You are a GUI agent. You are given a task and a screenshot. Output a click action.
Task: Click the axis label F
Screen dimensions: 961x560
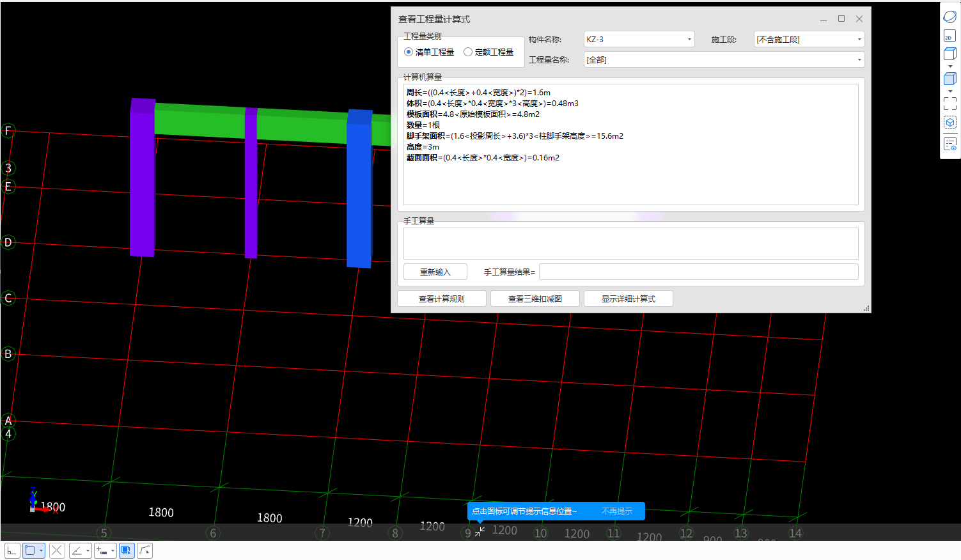8,131
